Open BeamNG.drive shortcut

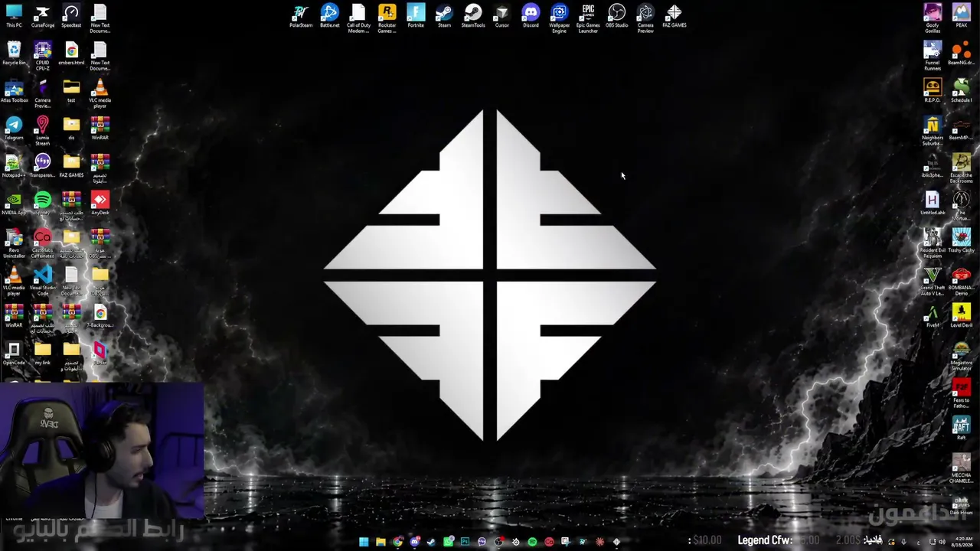click(961, 54)
